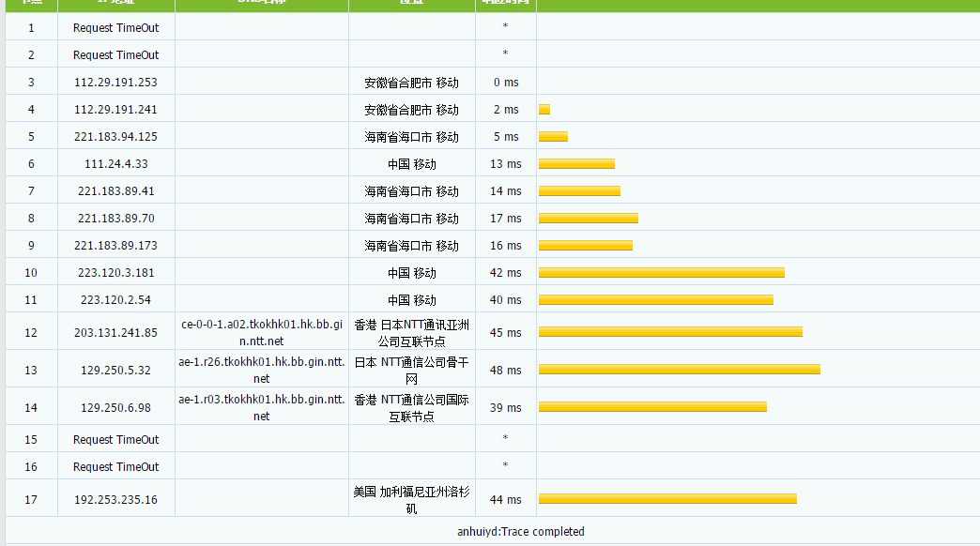Viewport: 980px width, 546px height.
Task: Click the 44 ms response time
Action: (506, 500)
